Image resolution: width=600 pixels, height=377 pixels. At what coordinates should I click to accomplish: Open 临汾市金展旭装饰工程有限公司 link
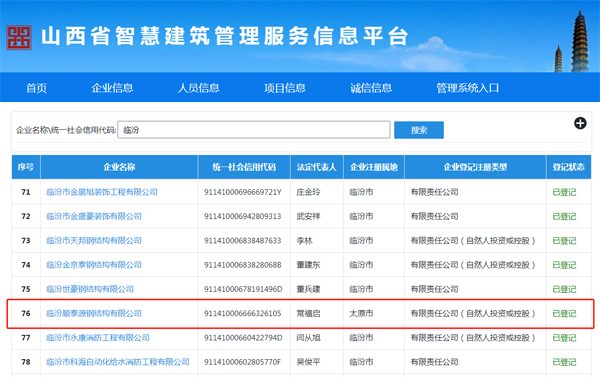coord(102,192)
